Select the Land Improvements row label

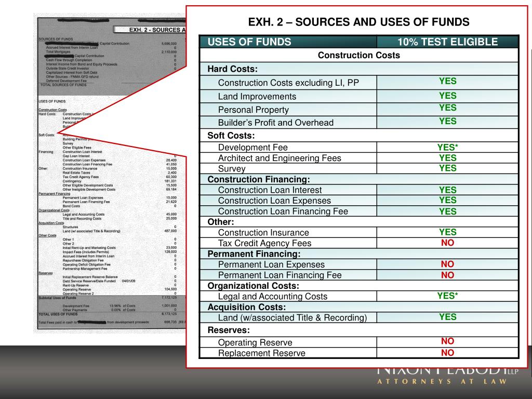[x=257, y=97]
